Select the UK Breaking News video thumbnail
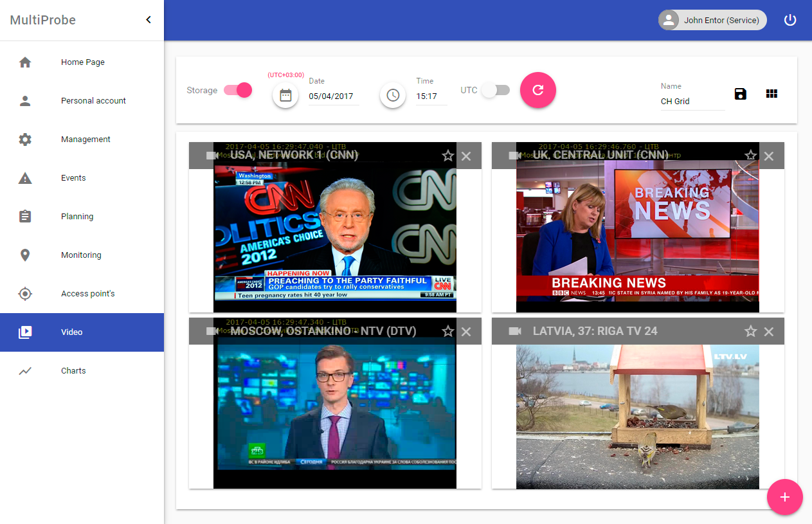The width and height of the screenshot is (812, 524). (x=638, y=229)
